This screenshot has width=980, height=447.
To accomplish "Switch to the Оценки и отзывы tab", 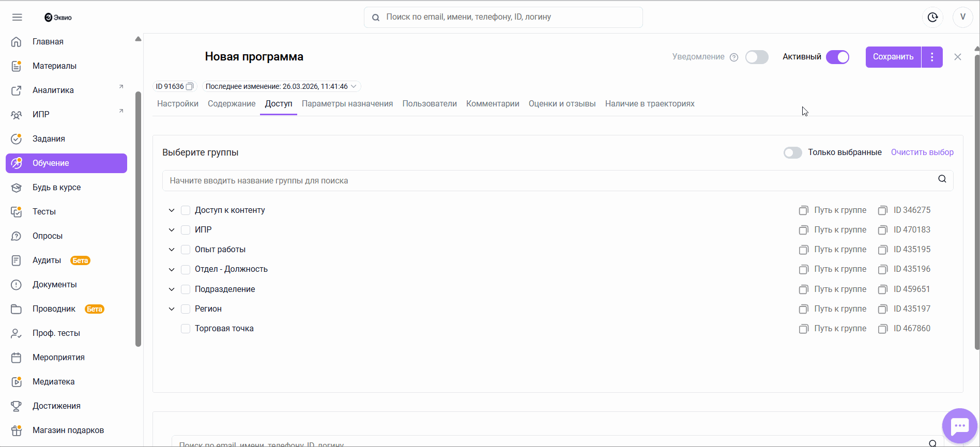I will 562,104.
